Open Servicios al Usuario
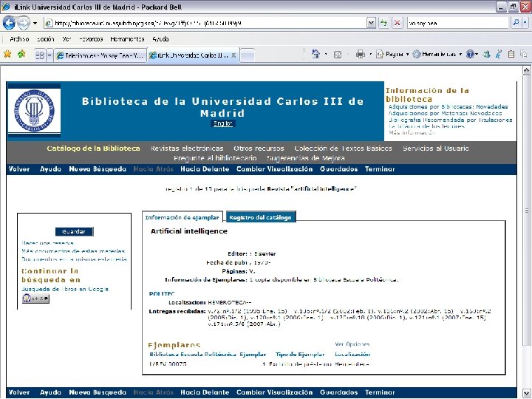The image size is (532, 399). (436, 149)
